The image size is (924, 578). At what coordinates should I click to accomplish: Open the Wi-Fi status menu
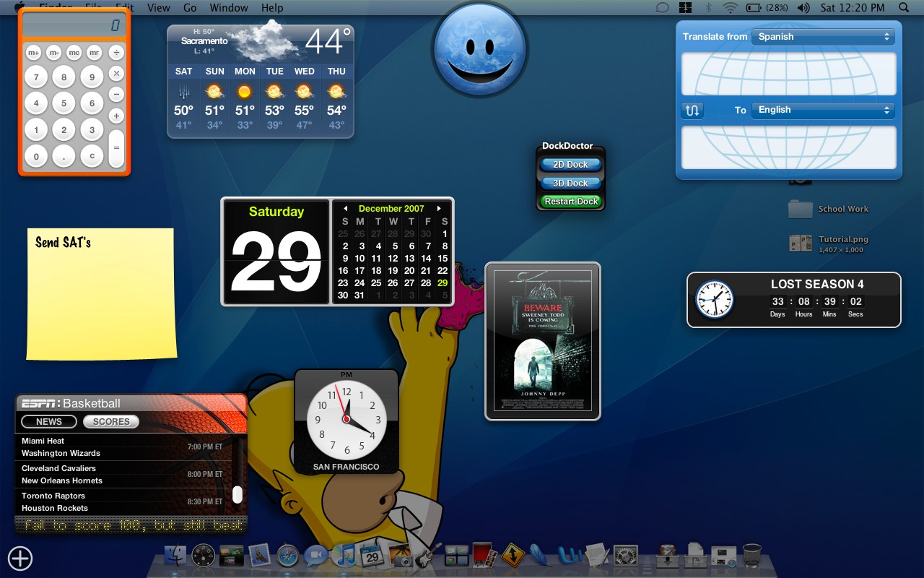point(731,8)
